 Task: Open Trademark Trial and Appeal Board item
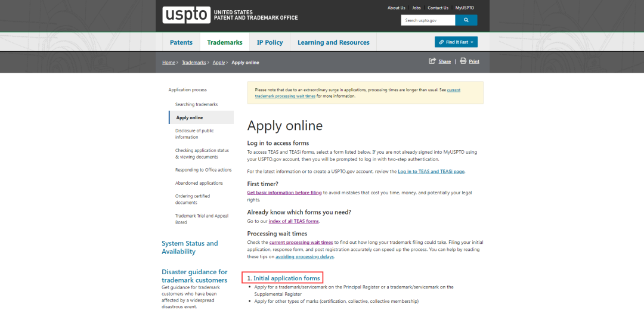tap(202, 219)
